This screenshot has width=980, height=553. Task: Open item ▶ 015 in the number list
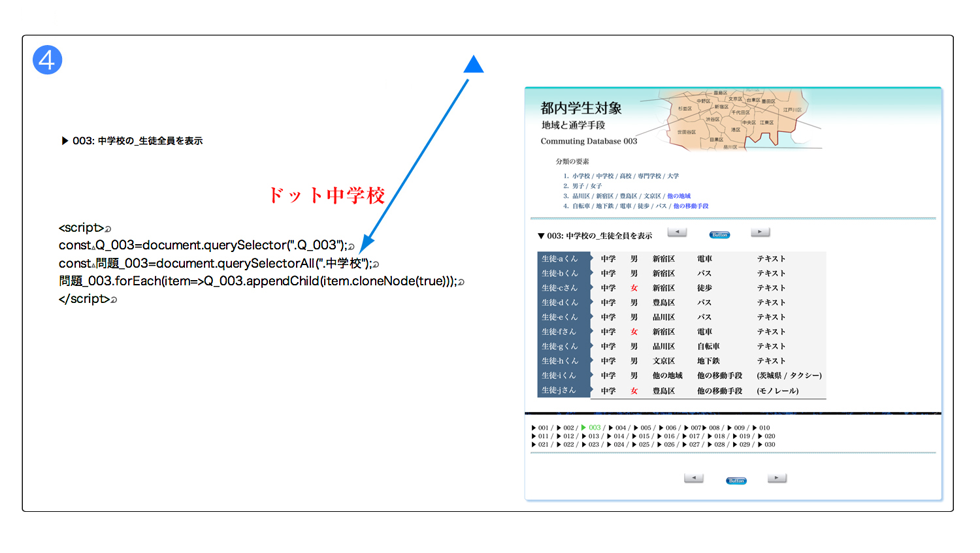click(x=641, y=437)
